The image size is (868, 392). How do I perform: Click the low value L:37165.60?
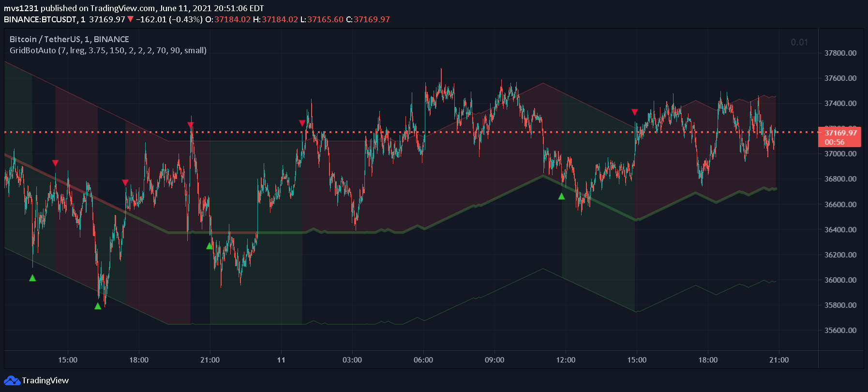[x=322, y=19]
